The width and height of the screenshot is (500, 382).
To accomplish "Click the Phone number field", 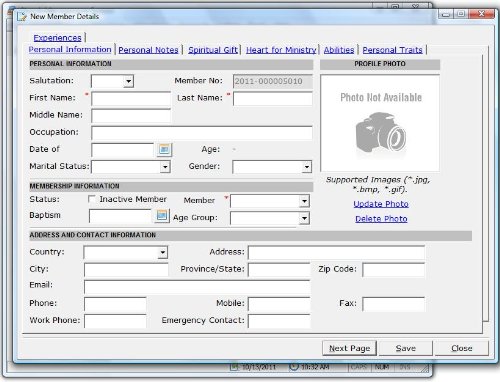I will [115, 304].
